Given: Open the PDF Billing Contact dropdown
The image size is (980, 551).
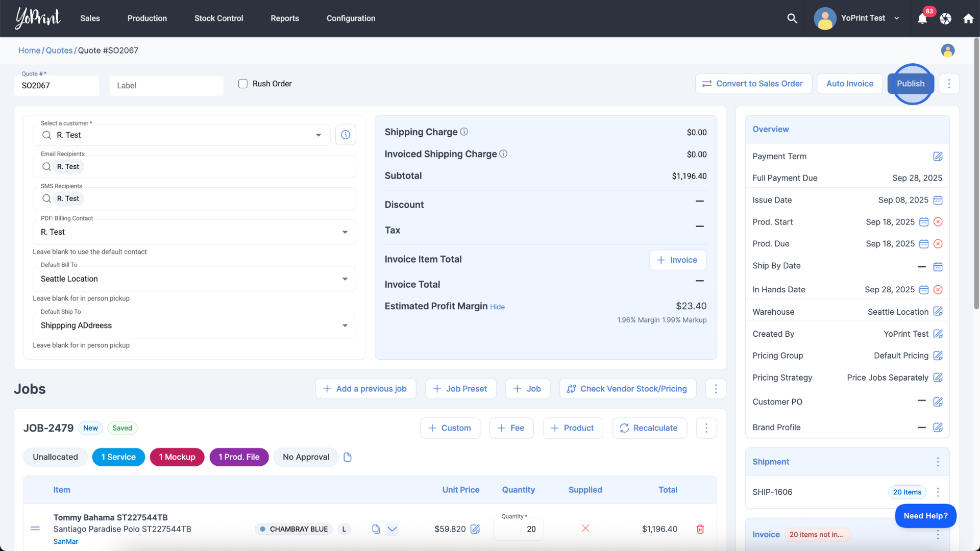Looking at the screenshot, I should click(345, 232).
